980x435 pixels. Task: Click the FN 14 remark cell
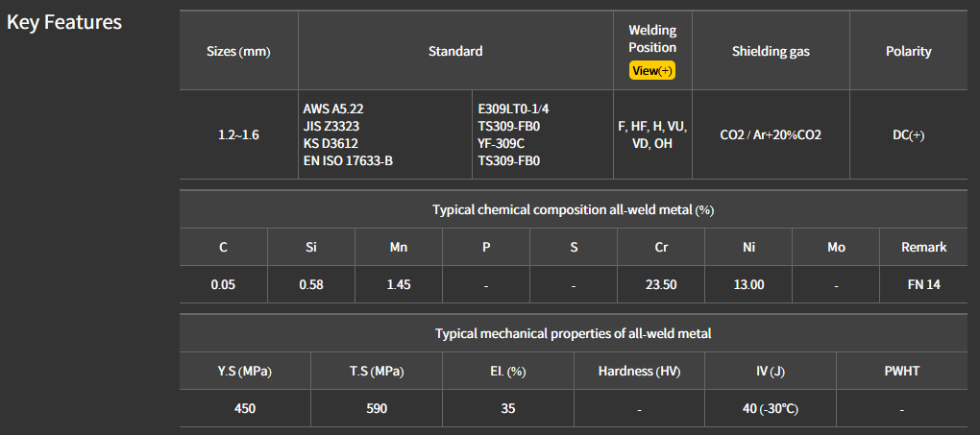[923, 284]
